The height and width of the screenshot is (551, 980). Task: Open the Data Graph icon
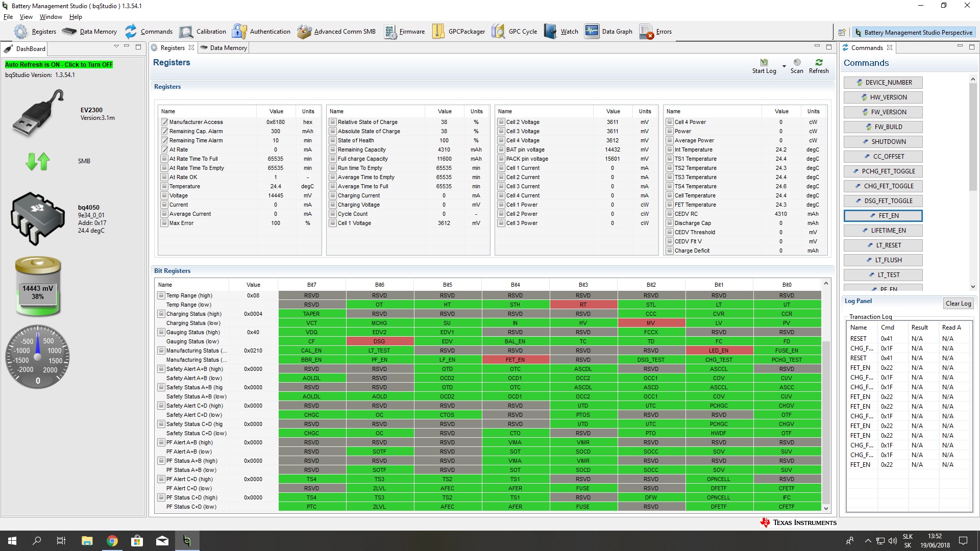(592, 32)
